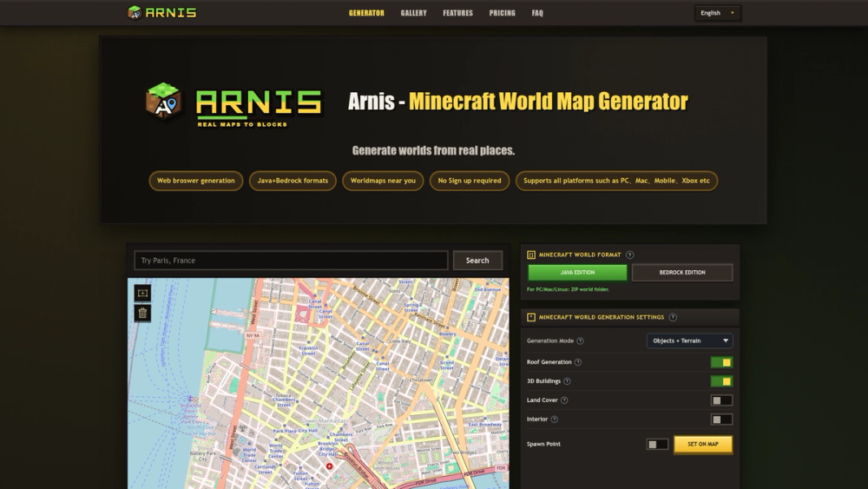Click the Try Paris, France search field
The image size is (868, 489).
pos(291,261)
